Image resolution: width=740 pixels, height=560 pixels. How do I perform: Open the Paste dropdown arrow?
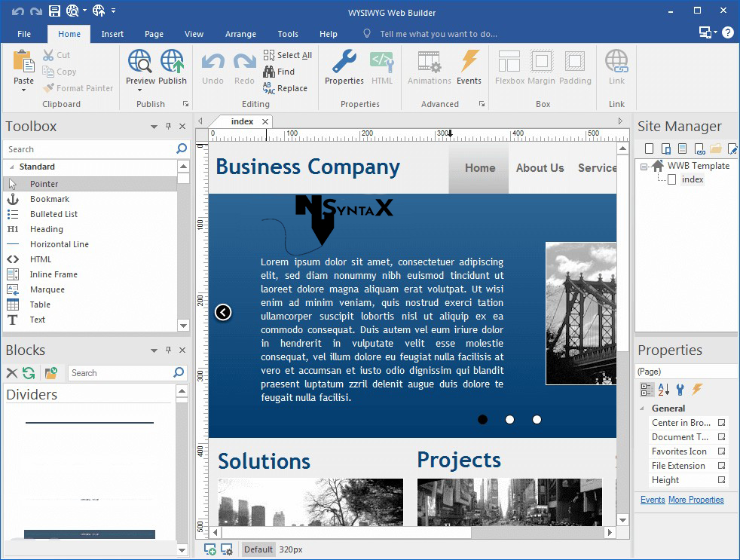click(23, 90)
